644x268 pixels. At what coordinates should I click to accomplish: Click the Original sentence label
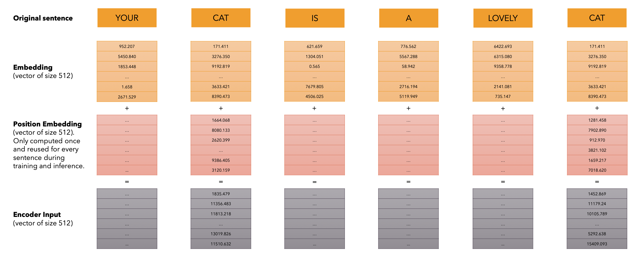point(43,18)
